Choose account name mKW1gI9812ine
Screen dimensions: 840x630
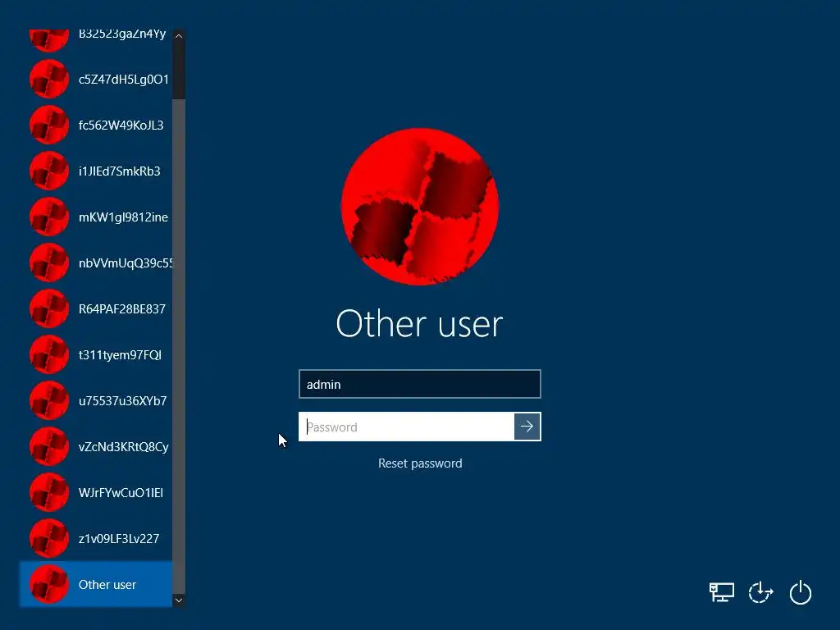click(x=123, y=217)
